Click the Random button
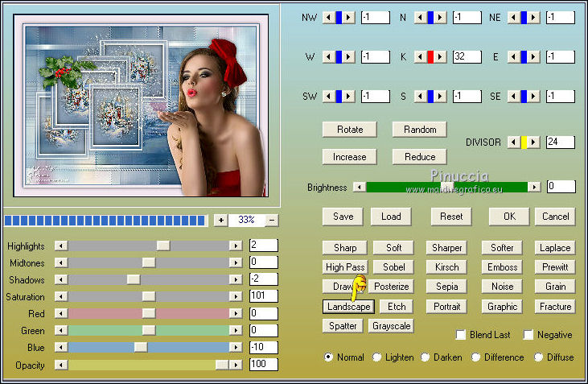The width and height of the screenshot is (588, 384). pyautogui.click(x=420, y=130)
